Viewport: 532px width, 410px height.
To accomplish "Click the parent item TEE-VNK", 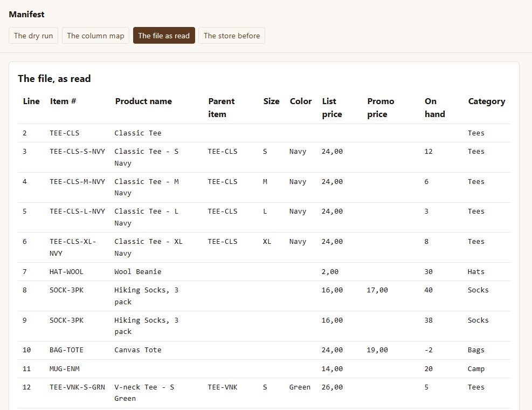I will (223, 387).
